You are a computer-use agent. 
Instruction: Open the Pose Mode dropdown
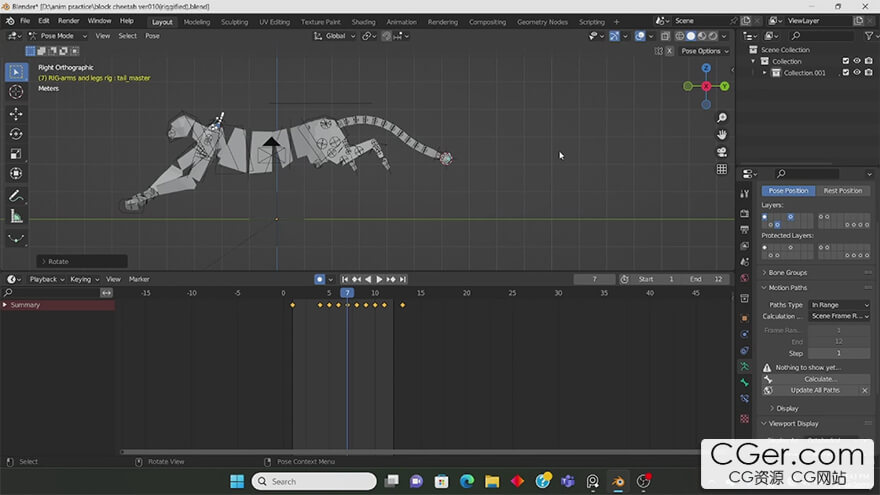click(x=57, y=36)
